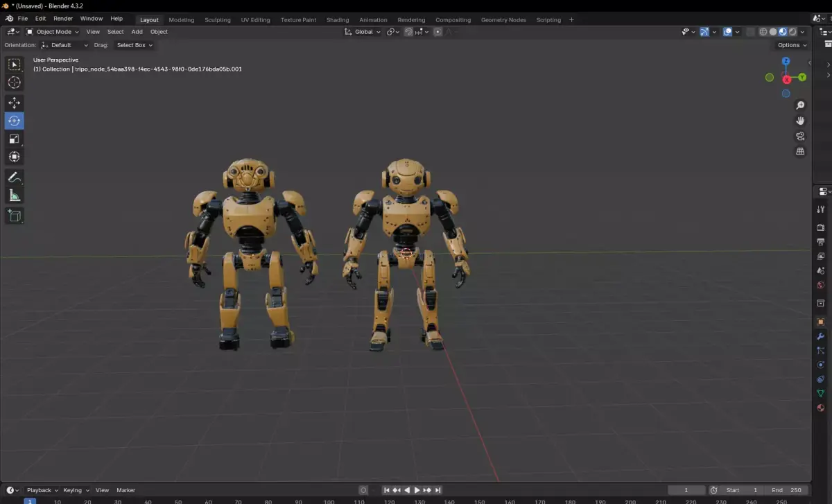Click the Blender logo menu icon
The height and width of the screenshot is (504, 832).
[9, 19]
